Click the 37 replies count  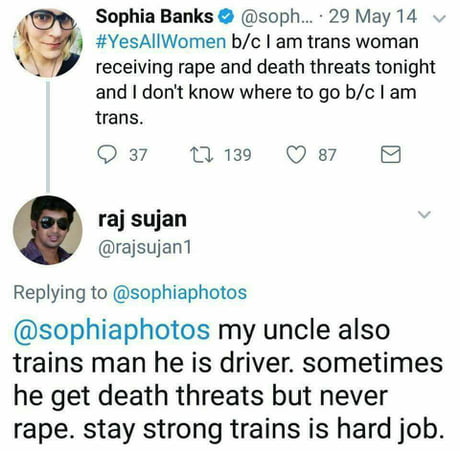(138, 155)
